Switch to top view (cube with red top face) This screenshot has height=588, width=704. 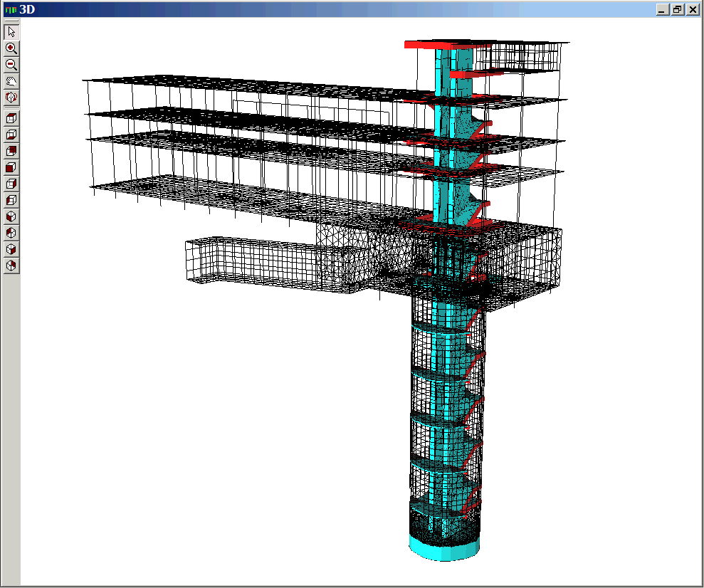pos(11,118)
